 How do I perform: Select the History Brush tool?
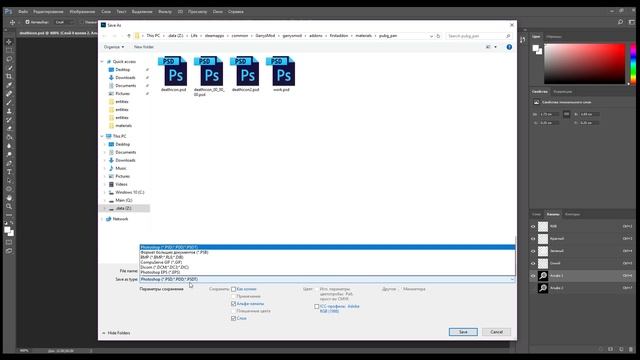(x=9, y=120)
